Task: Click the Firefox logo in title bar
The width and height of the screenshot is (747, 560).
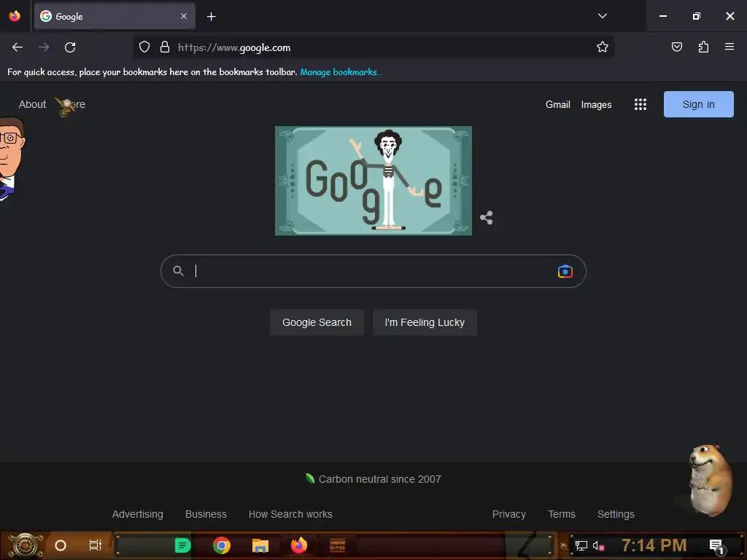Action: point(15,16)
